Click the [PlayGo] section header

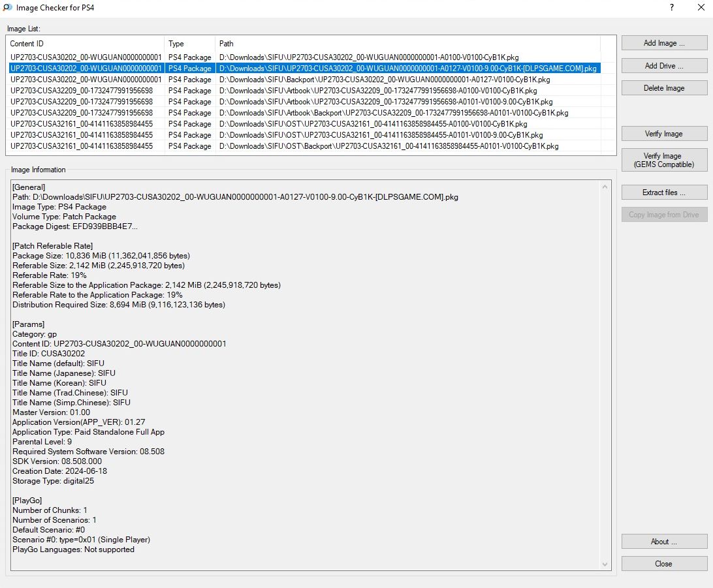tap(27, 501)
